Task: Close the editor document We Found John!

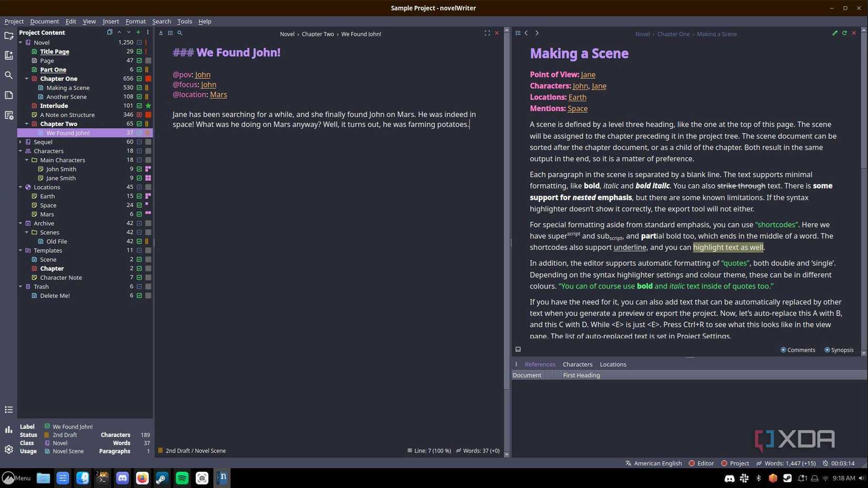Action: [x=497, y=33]
